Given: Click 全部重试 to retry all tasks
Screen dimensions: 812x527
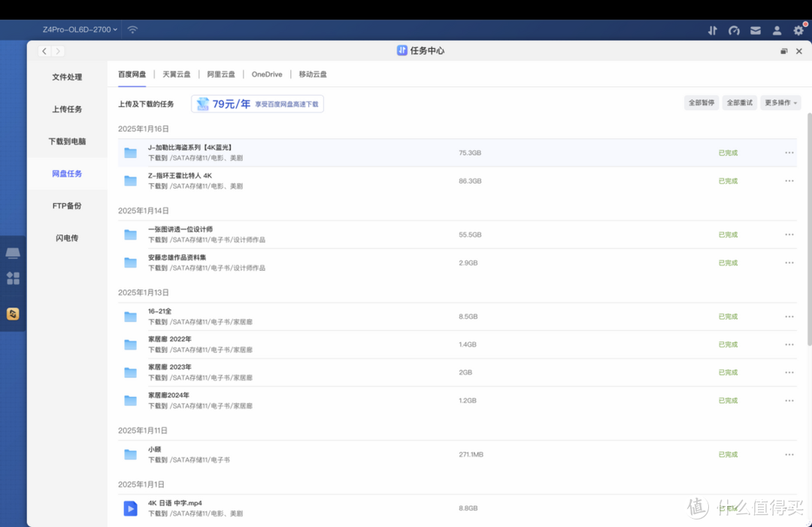Looking at the screenshot, I should click(x=739, y=102).
